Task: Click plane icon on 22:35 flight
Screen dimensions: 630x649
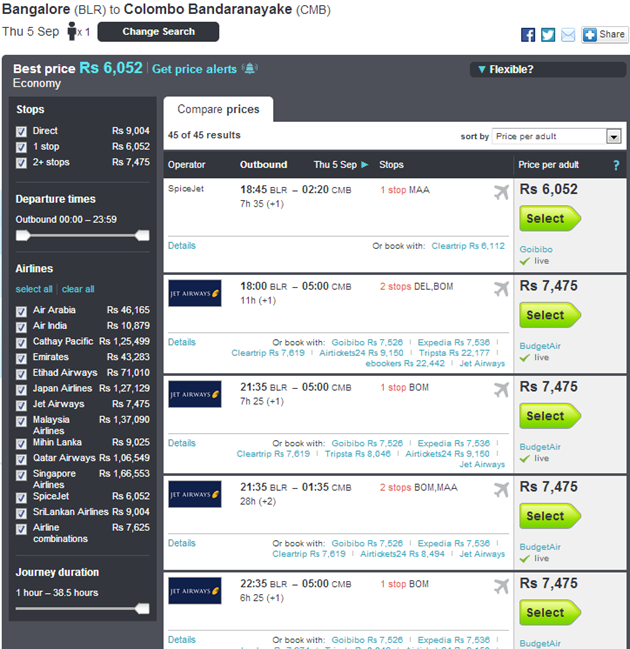Action: [501, 586]
